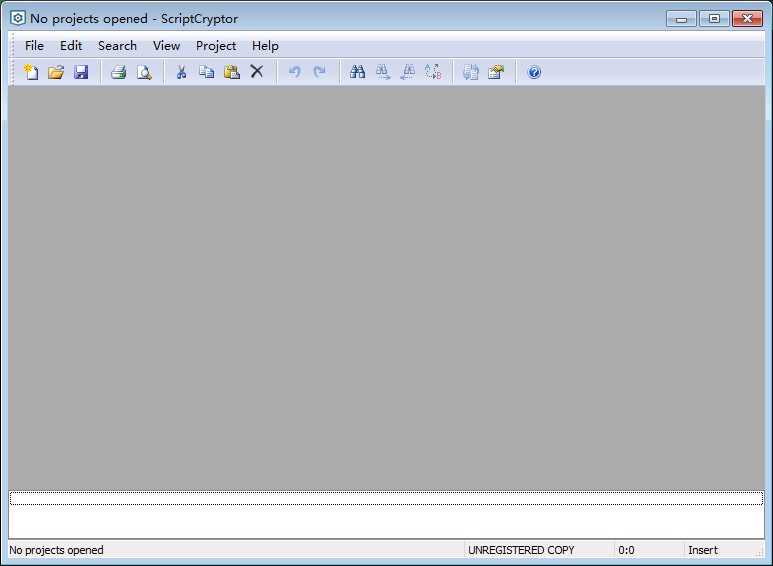
Task: Open the Edit menu
Action: (71, 46)
